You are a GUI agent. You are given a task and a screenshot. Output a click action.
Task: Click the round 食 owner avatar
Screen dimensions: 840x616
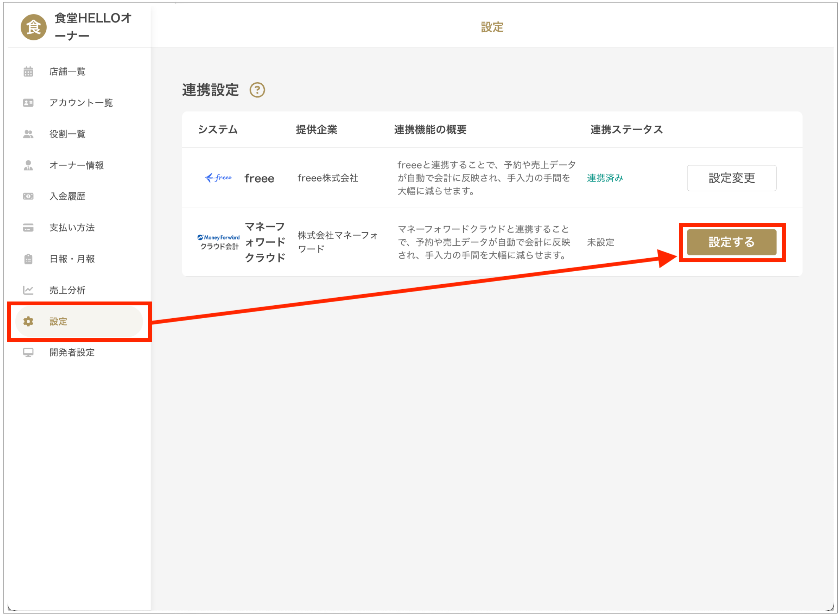point(34,27)
